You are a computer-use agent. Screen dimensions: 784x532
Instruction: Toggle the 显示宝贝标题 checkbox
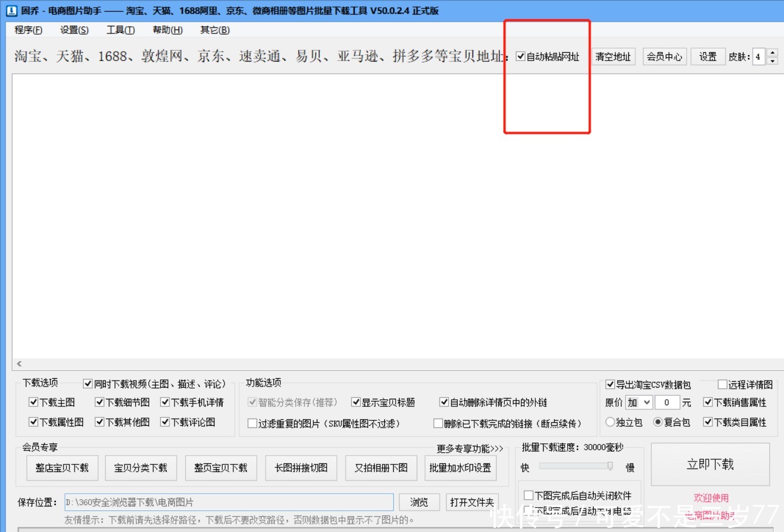(356, 402)
